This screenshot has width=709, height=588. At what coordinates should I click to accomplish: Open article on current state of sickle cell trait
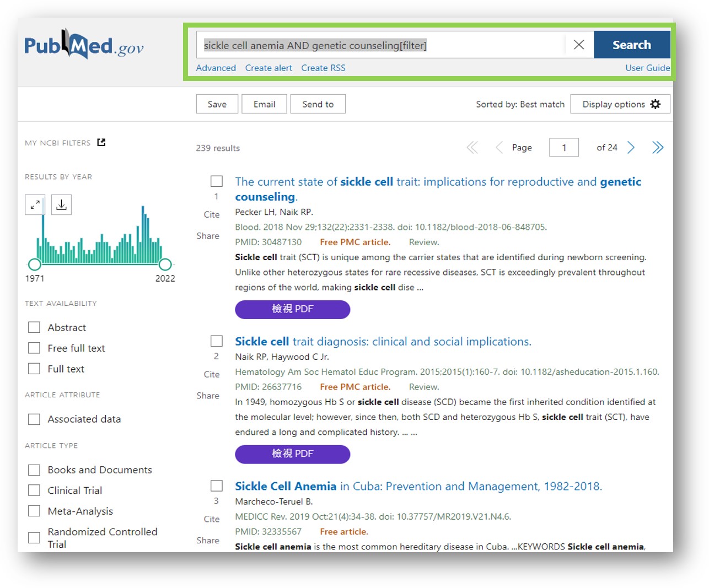click(438, 189)
